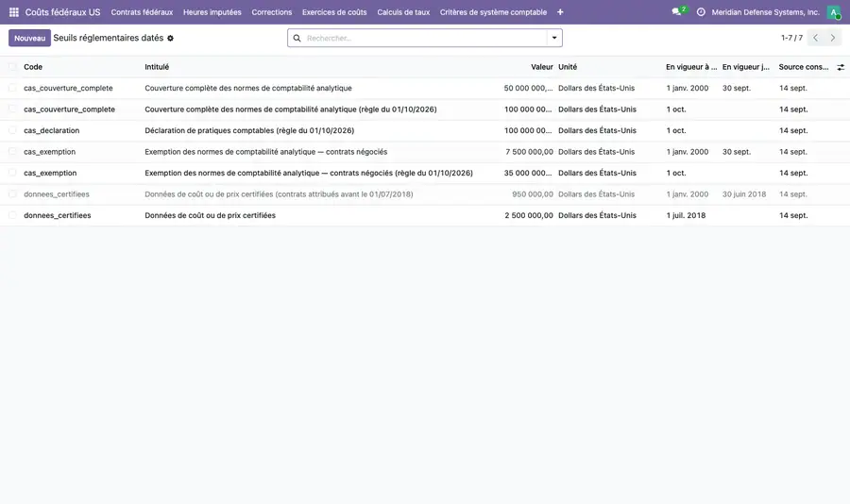Open the discussion messages icon
Viewport: 850px width, 504px height.
click(676, 12)
